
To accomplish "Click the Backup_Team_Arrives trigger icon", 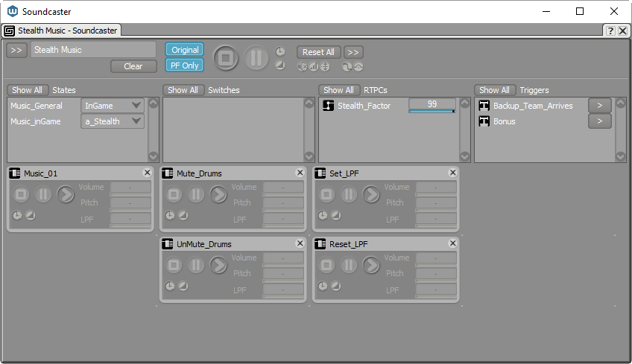I will click(484, 106).
